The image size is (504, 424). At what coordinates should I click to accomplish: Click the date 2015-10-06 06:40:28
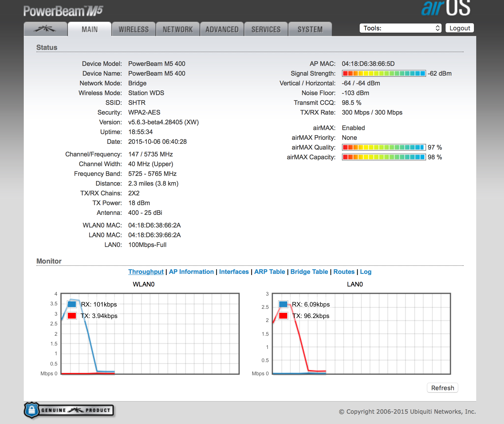coord(157,142)
